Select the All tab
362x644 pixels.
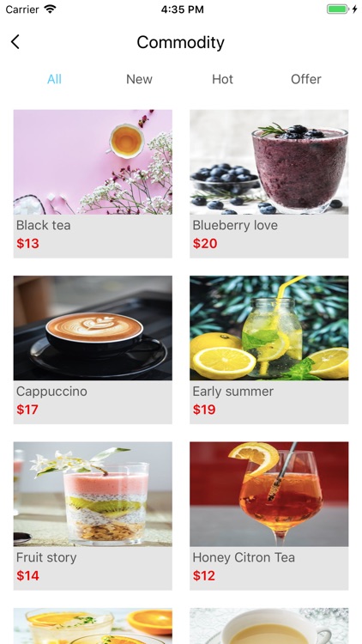pos(54,79)
